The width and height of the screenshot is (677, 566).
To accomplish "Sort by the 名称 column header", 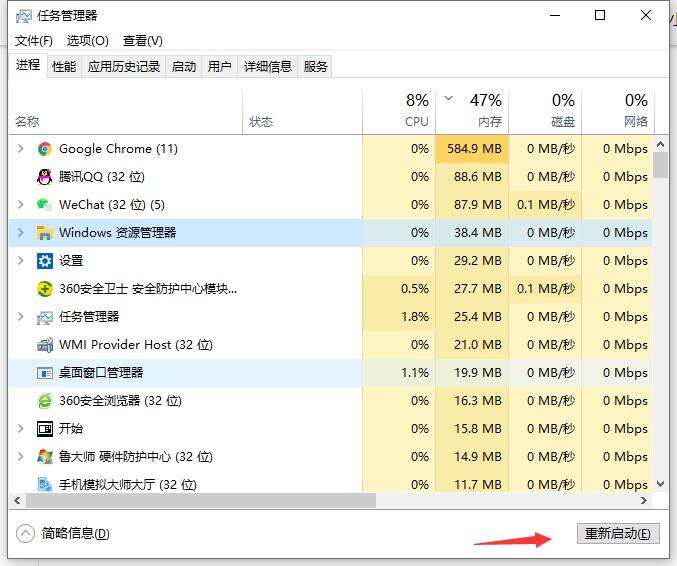I will [x=125, y=111].
